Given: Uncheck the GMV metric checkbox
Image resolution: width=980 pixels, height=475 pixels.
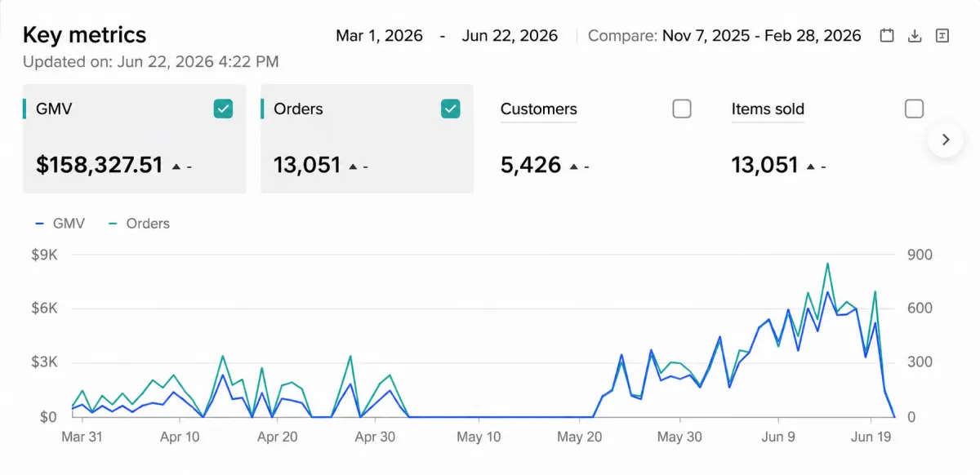Looking at the screenshot, I should pos(223,109).
